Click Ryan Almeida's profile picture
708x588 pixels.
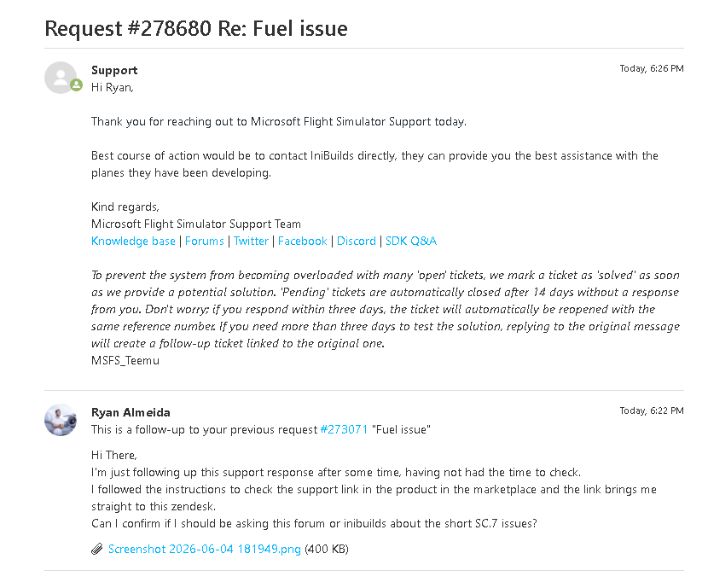[61, 420]
